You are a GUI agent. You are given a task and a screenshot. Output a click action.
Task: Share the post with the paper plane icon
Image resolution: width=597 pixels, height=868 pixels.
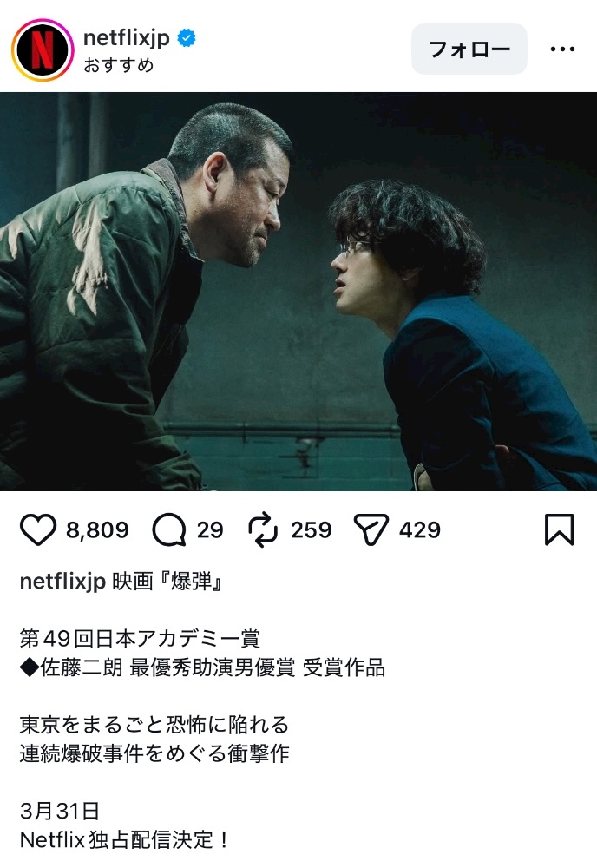pyautogui.click(x=371, y=529)
